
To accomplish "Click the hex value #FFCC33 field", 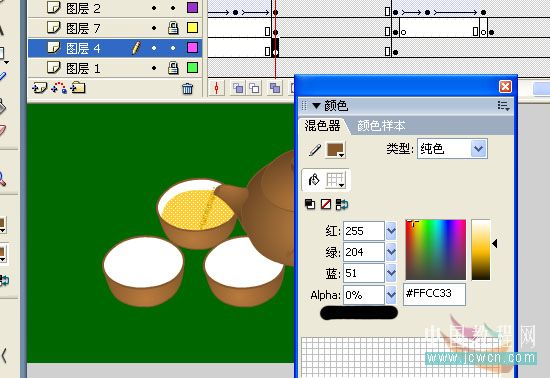I will point(435,294).
